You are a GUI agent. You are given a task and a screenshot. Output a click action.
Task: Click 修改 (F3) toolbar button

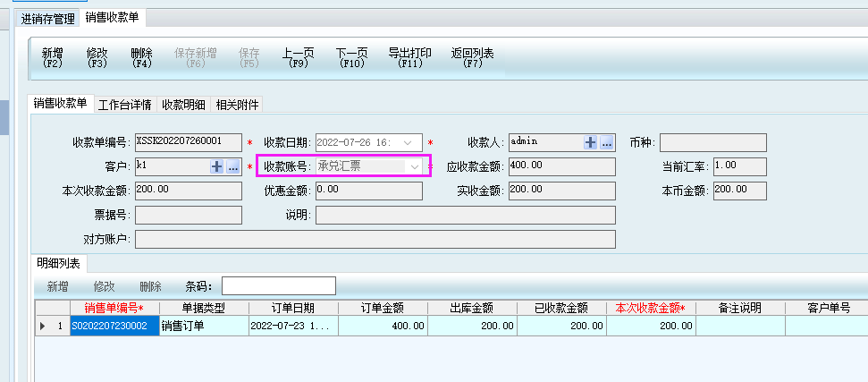tap(97, 57)
